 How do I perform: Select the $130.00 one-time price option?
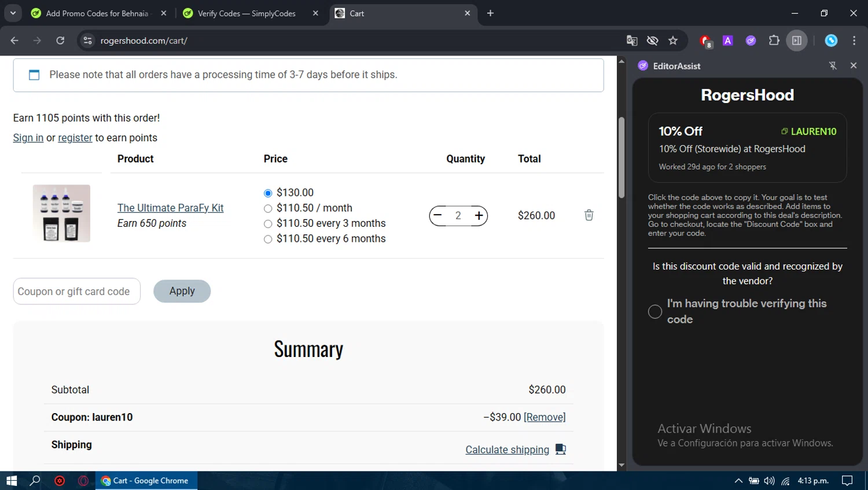tap(268, 193)
